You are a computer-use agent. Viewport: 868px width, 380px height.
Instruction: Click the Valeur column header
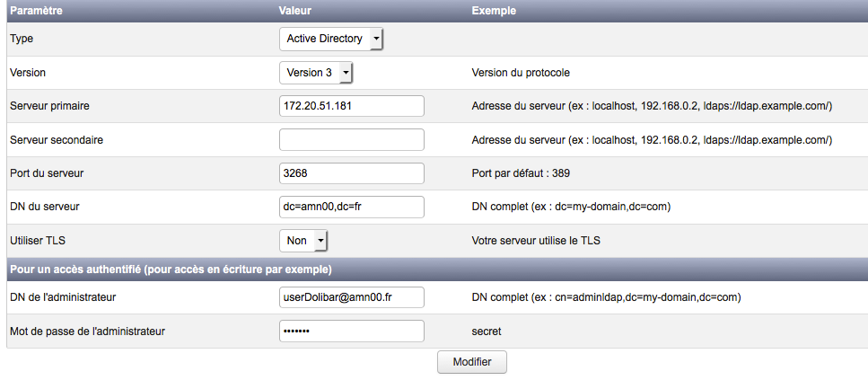pyautogui.click(x=295, y=11)
